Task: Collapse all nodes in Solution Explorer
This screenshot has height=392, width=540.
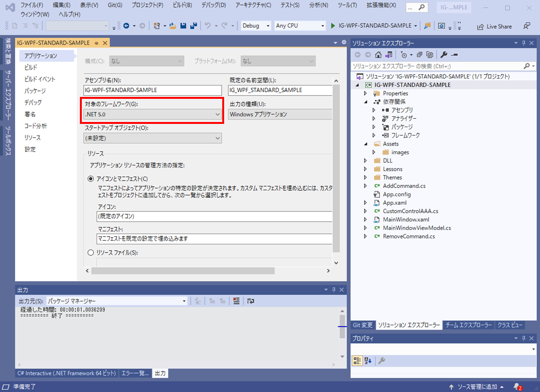Action: click(419, 55)
